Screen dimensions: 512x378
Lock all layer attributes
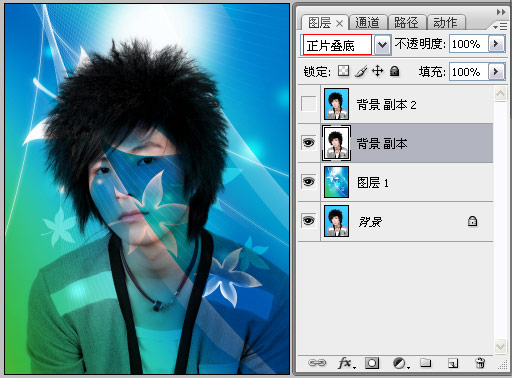click(x=395, y=71)
